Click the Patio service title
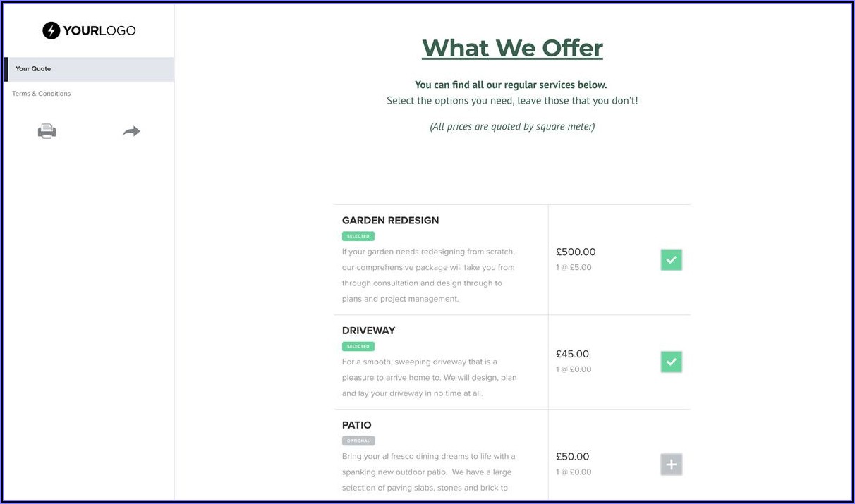The image size is (855, 504). [x=356, y=425]
